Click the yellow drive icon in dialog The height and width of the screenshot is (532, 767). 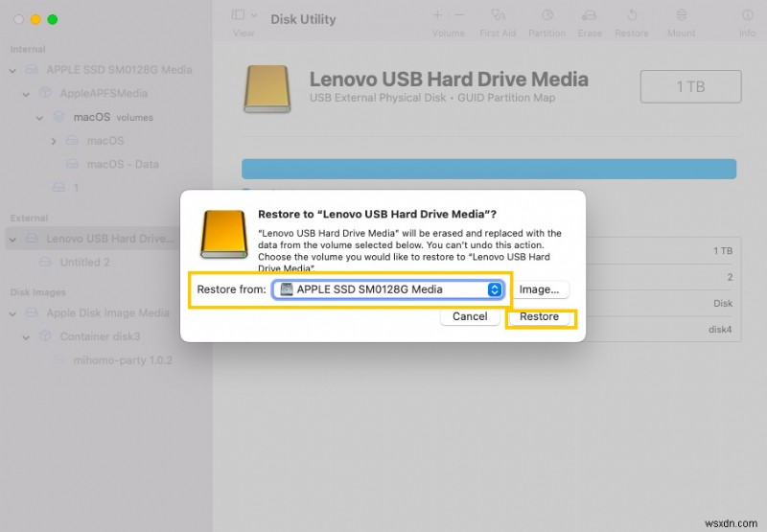pos(224,234)
